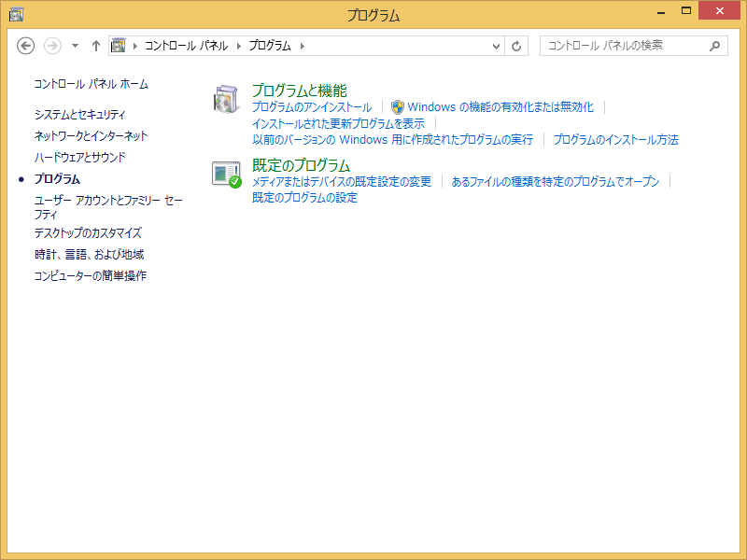
Task: Open ネットワークとインターネット category
Action: coord(91,136)
